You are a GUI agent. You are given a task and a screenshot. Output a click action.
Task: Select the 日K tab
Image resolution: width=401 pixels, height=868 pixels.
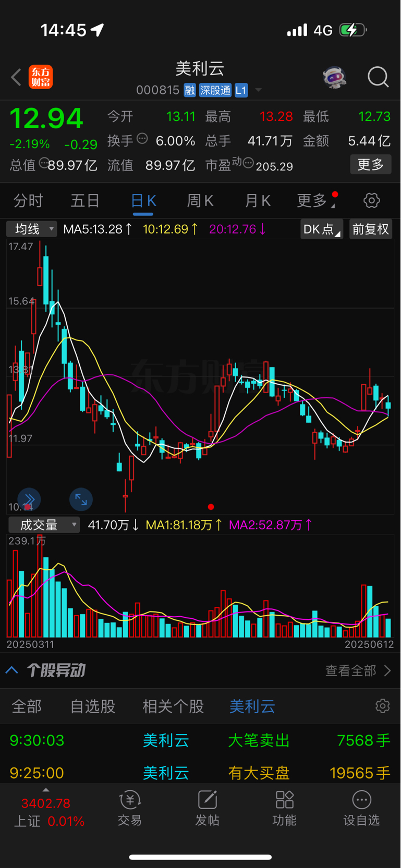point(143,201)
